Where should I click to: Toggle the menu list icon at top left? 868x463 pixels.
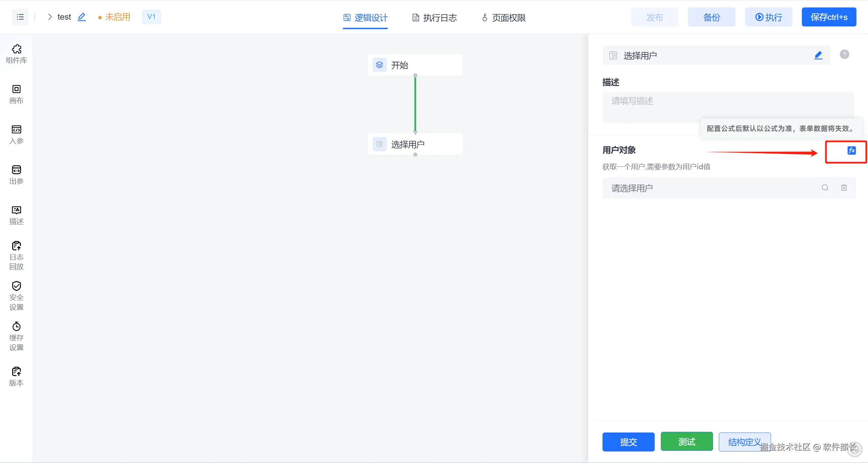(x=20, y=17)
